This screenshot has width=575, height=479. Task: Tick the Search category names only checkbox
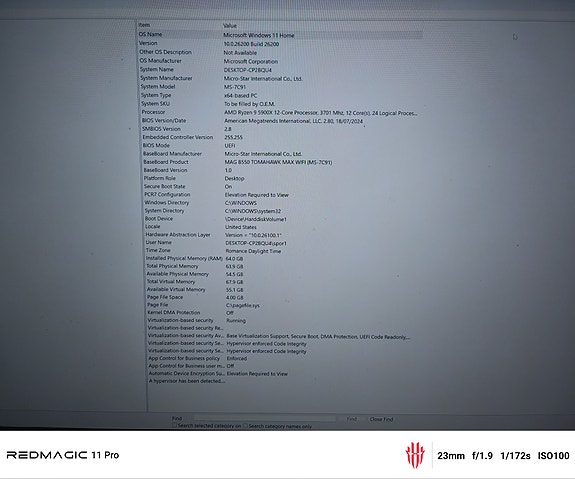(246, 426)
